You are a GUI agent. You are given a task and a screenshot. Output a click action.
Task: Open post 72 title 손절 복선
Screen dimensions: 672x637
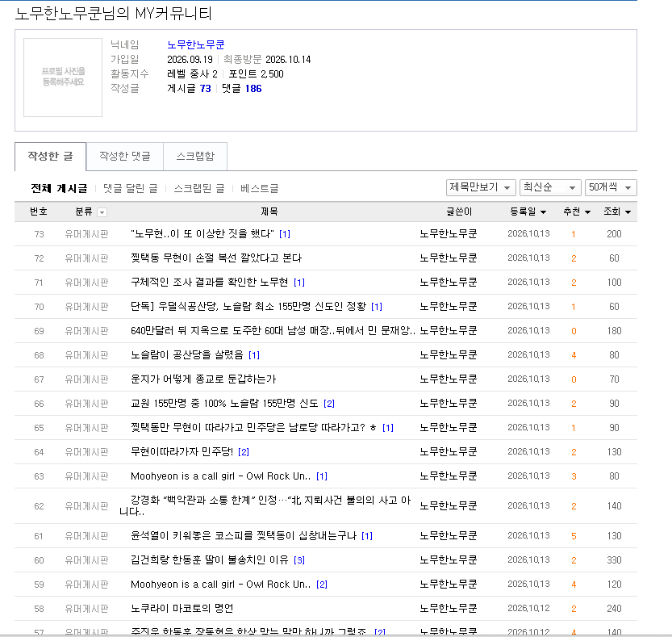(x=216, y=258)
